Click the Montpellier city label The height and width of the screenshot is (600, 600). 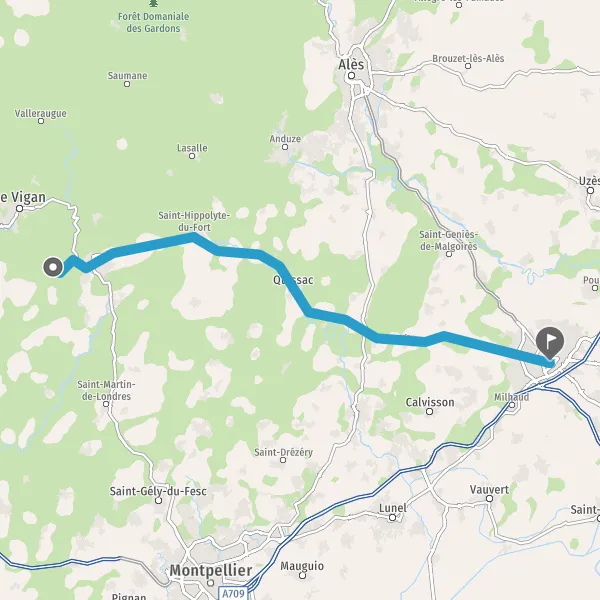(x=211, y=570)
